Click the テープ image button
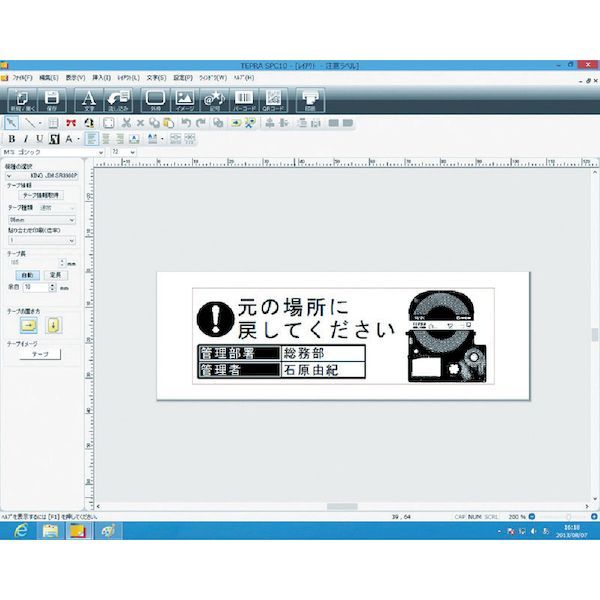 click(x=39, y=354)
